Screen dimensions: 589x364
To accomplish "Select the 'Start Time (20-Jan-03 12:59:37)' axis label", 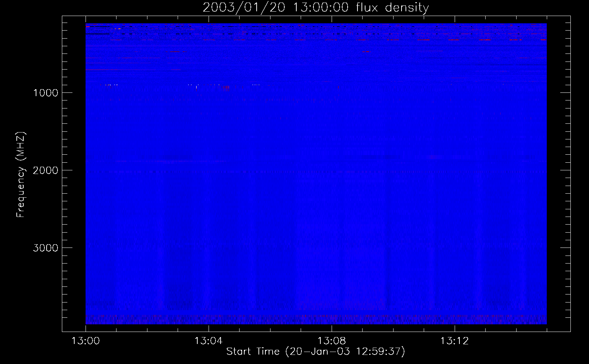I will pos(316,352).
